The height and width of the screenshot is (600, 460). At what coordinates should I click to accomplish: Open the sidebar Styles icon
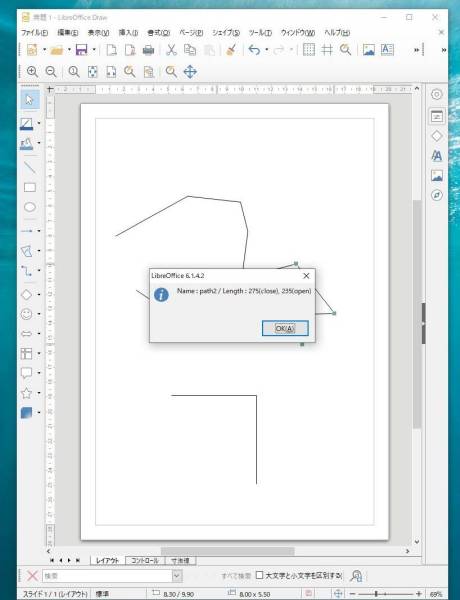(437, 156)
